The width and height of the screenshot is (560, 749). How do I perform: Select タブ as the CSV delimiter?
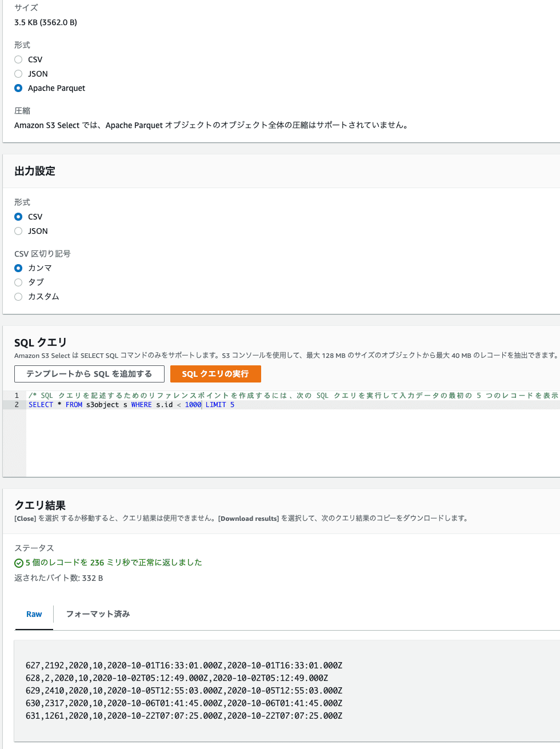coord(18,282)
